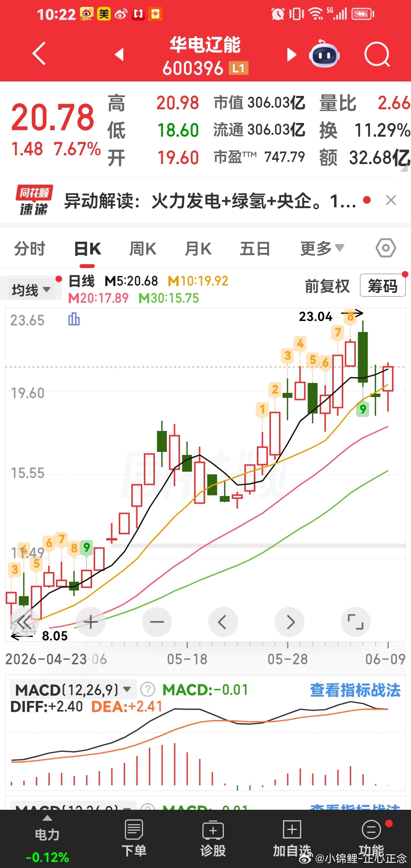Tap 换 11.29% turnover rate
Image resolution: width=411 pixels, height=868 pixels.
click(x=365, y=130)
